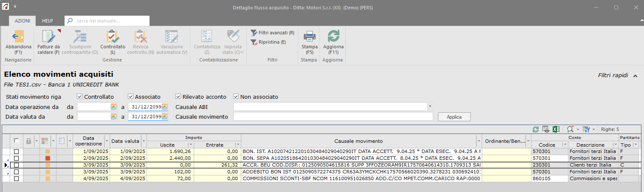Switch to the HELP ribbon tab

(x=47, y=21)
